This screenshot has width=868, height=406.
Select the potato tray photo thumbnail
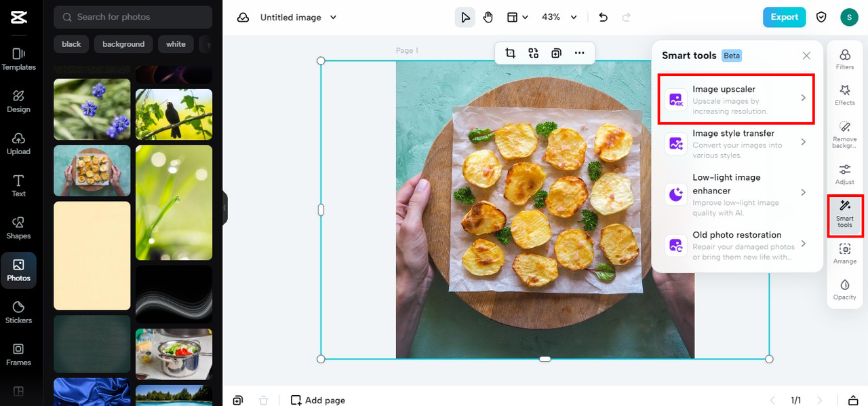pos(92,170)
